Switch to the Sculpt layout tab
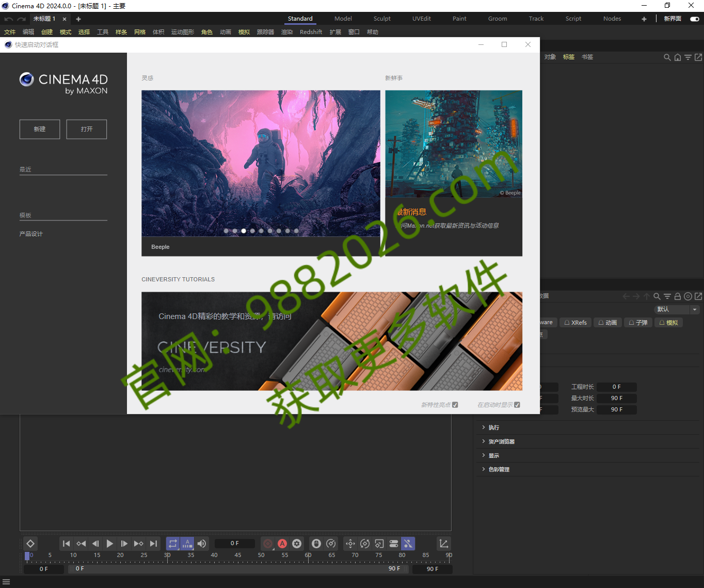This screenshot has height=588, width=704. [382, 19]
